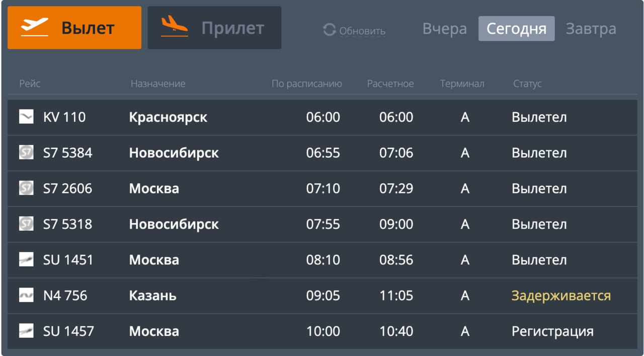Viewport: 644px width, 356px height.
Task: Click the Регистрация status of SU 1457
Action: pos(552,331)
